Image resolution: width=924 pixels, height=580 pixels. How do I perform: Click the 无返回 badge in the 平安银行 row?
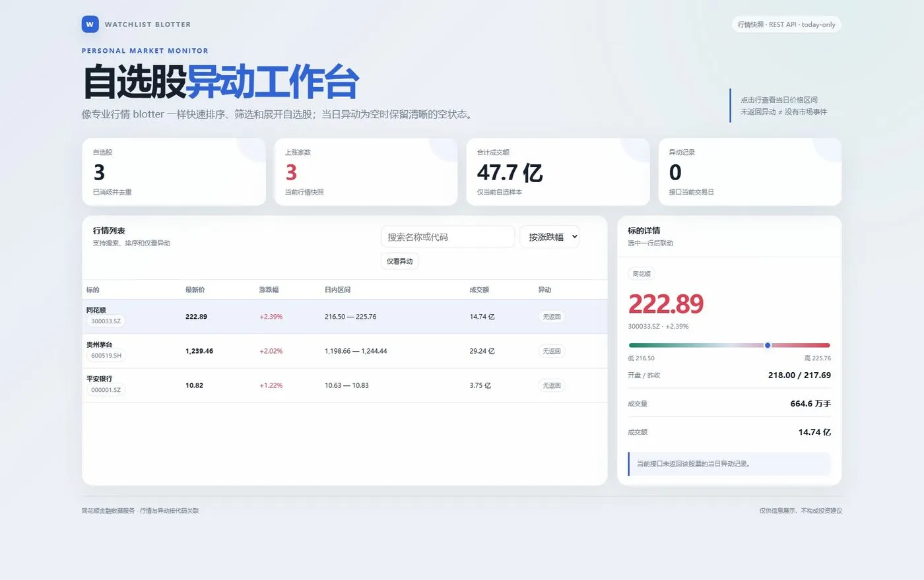(x=552, y=385)
